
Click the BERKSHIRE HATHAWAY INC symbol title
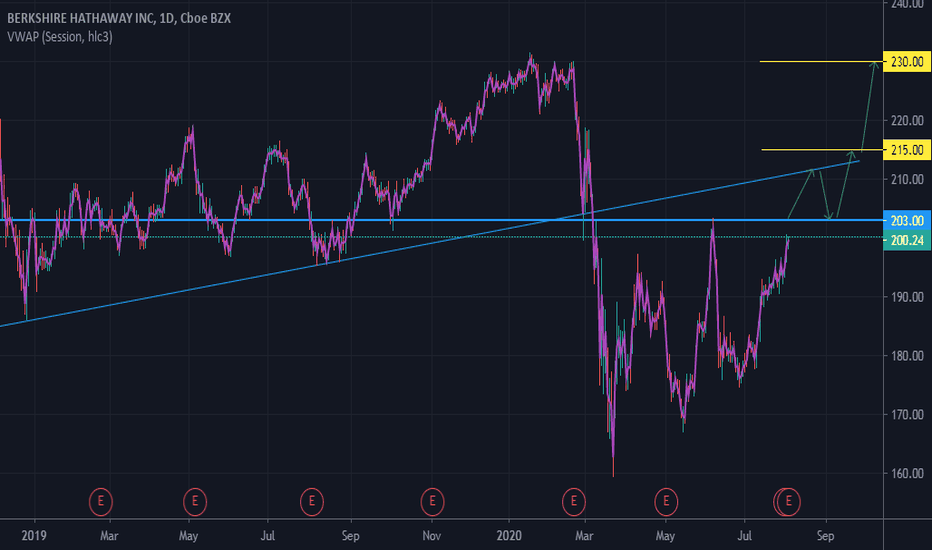[x=81, y=18]
